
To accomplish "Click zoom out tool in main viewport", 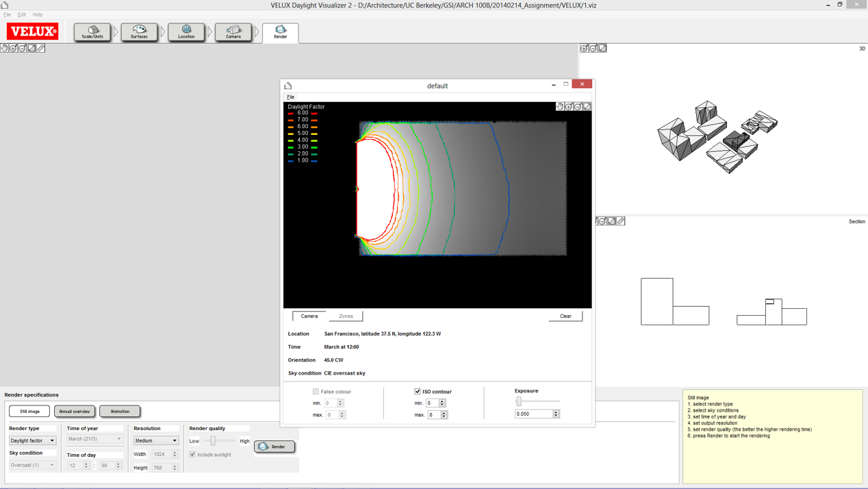I will coord(22,49).
